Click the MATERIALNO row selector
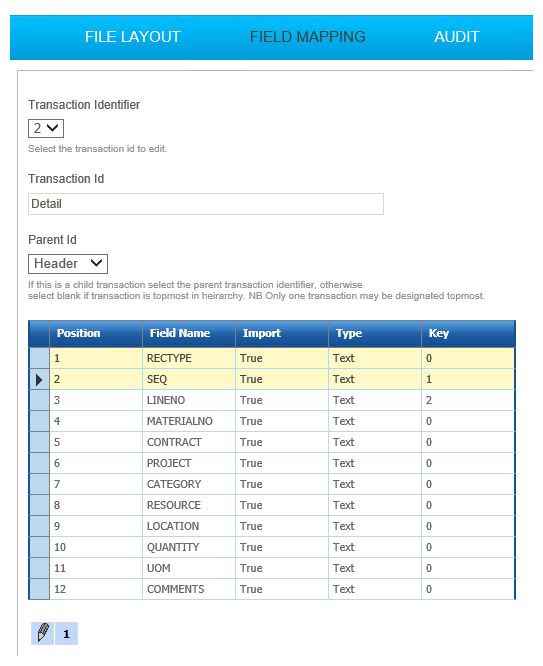Screen dimensions: 543x666 39,421
